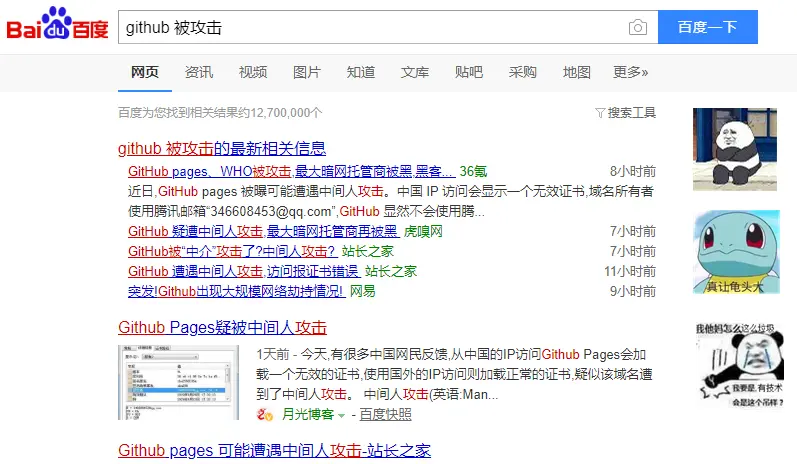Click the search tools filter icon
This screenshot has height=464, width=797.
[600, 113]
